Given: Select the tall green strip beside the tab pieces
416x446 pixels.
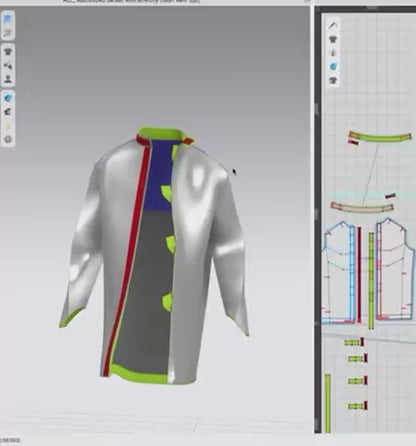Looking at the screenshot, I should click(327, 403).
